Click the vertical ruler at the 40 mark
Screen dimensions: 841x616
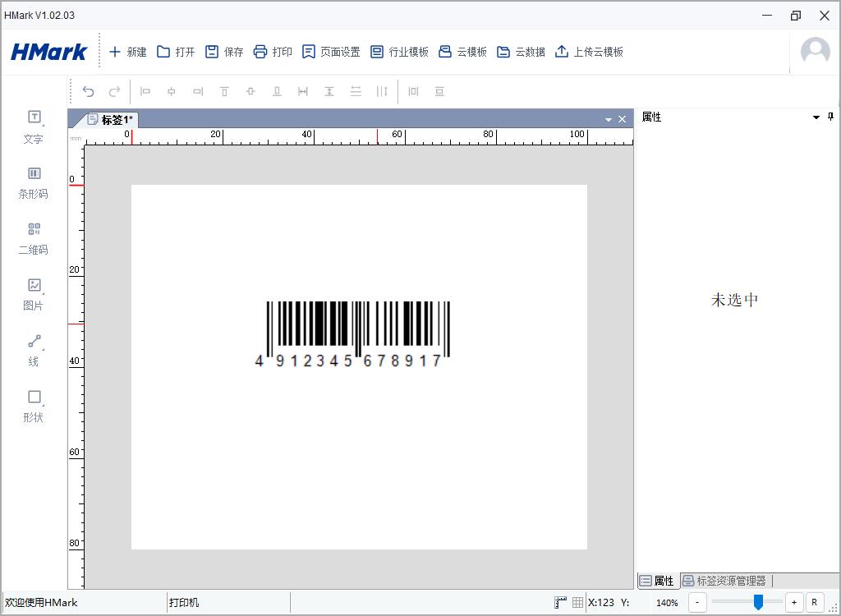75,361
